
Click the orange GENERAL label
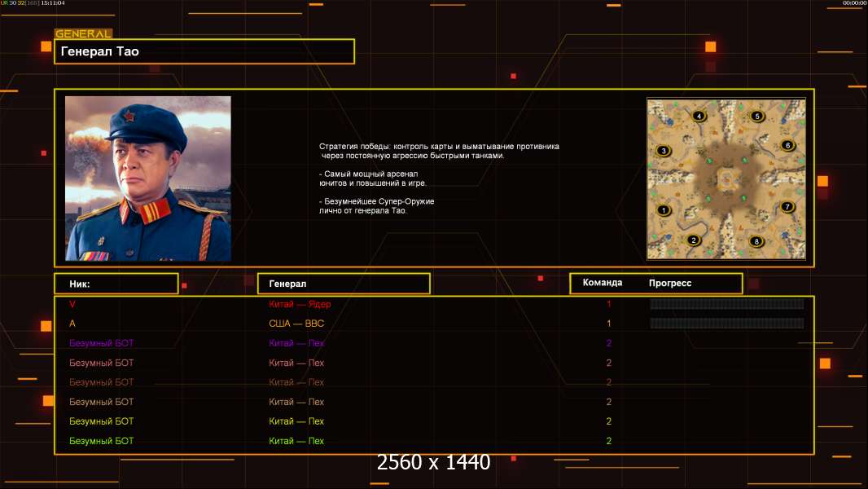[83, 33]
